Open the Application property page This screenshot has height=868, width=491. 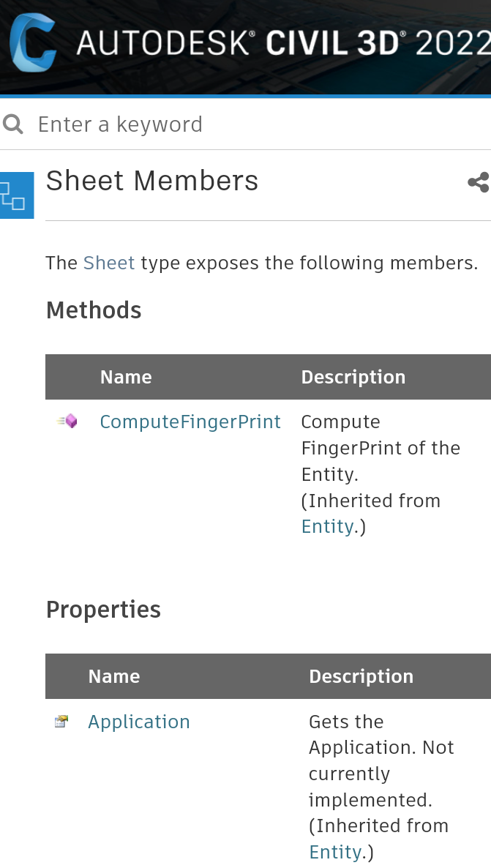click(138, 722)
